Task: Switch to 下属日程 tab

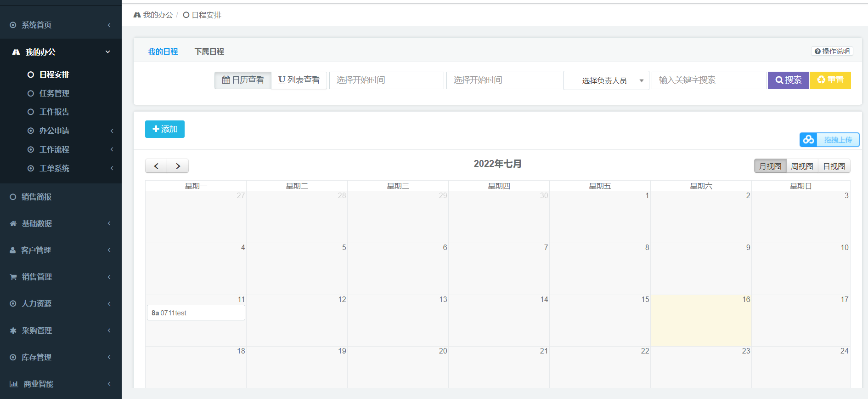Action: [x=209, y=52]
